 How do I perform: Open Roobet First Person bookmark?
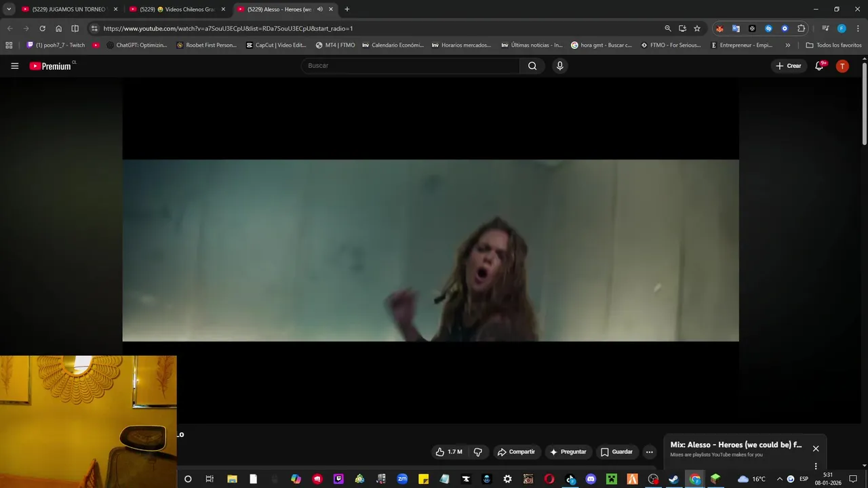coord(206,45)
